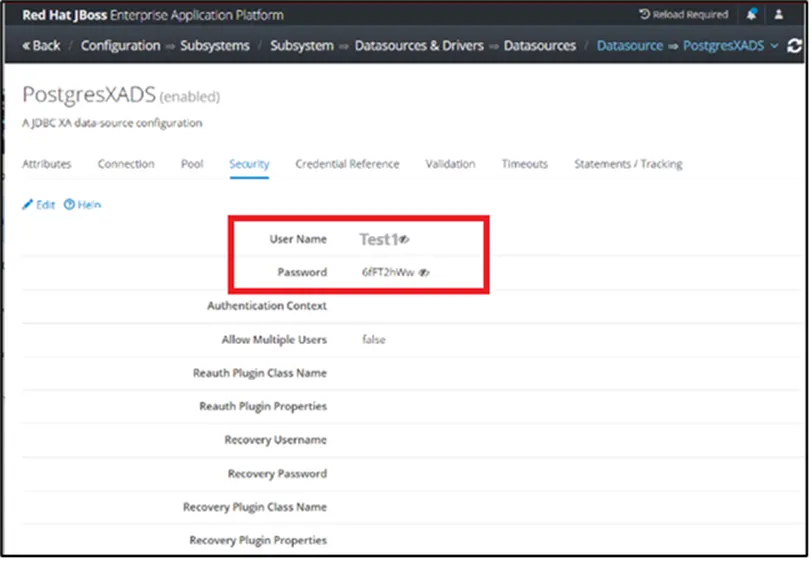This screenshot has width=812, height=561.
Task: Click the Recovery Password label
Action: 277,474
